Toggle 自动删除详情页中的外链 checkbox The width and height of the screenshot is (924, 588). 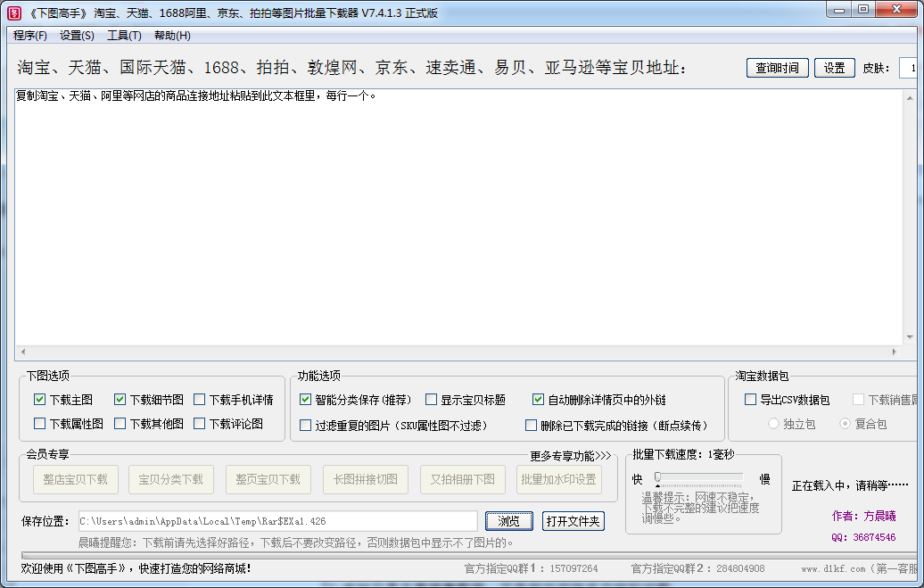pyautogui.click(x=538, y=399)
